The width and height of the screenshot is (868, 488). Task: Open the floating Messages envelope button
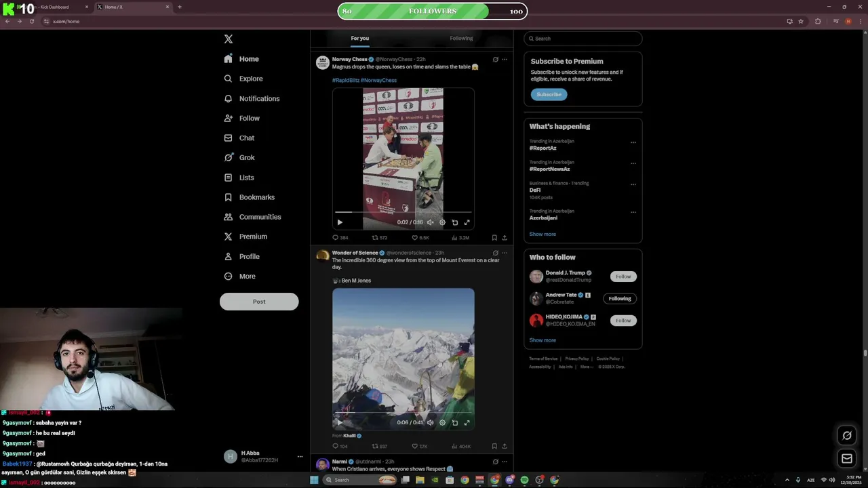[847, 459]
